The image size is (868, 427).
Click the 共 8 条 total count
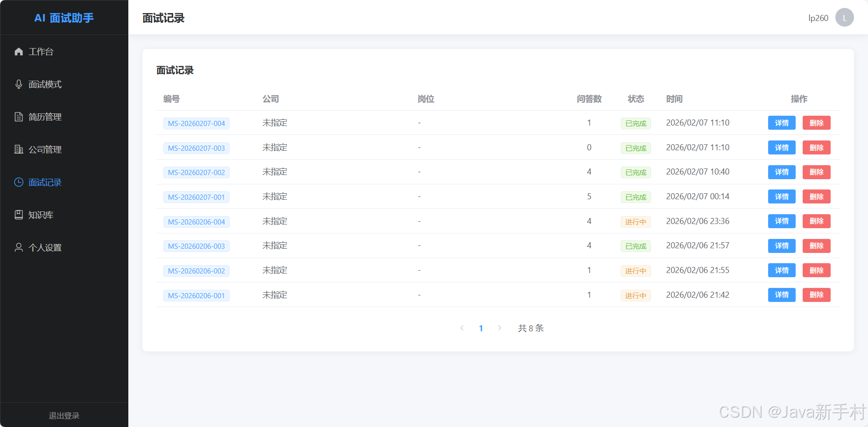tap(531, 328)
